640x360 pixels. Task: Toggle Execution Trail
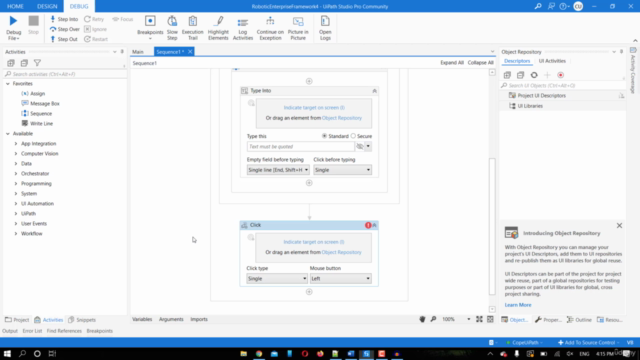[x=193, y=28]
